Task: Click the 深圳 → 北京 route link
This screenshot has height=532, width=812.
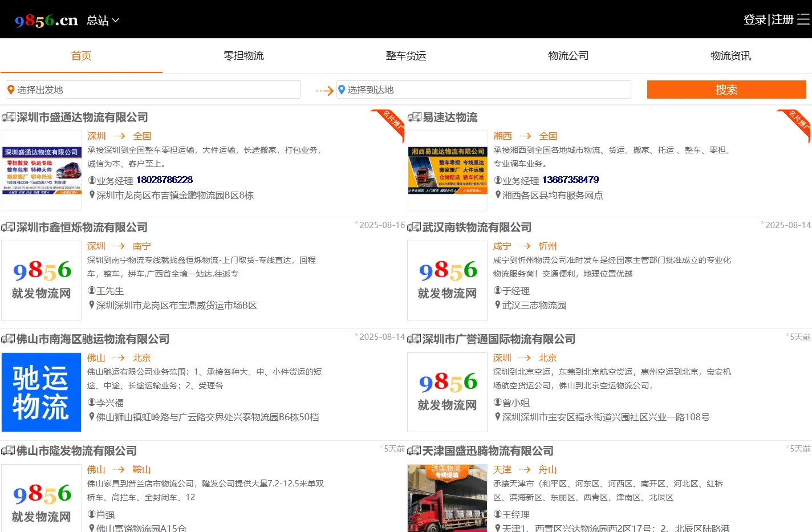Action: point(525,358)
